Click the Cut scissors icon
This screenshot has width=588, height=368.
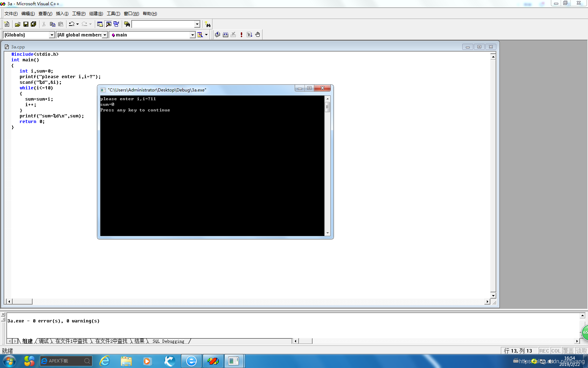44,24
